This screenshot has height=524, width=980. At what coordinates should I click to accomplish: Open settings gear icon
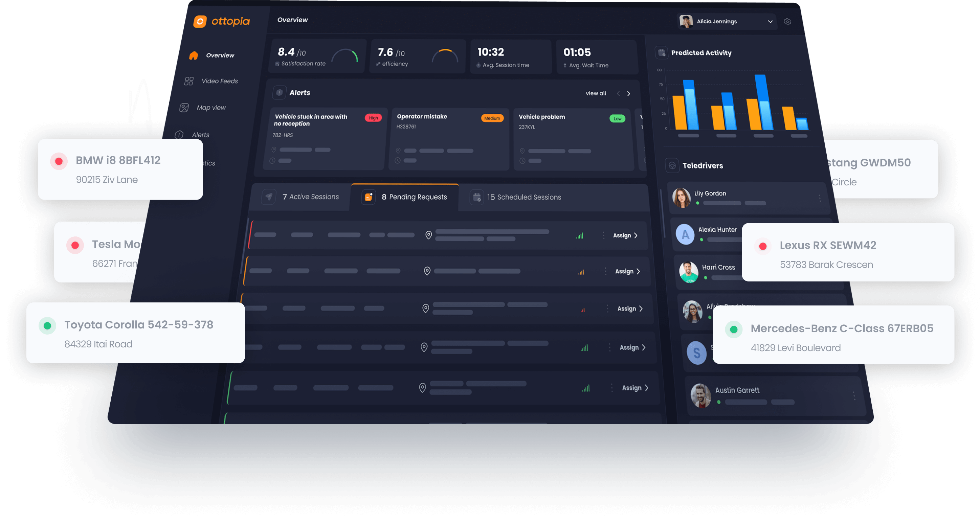point(787,22)
